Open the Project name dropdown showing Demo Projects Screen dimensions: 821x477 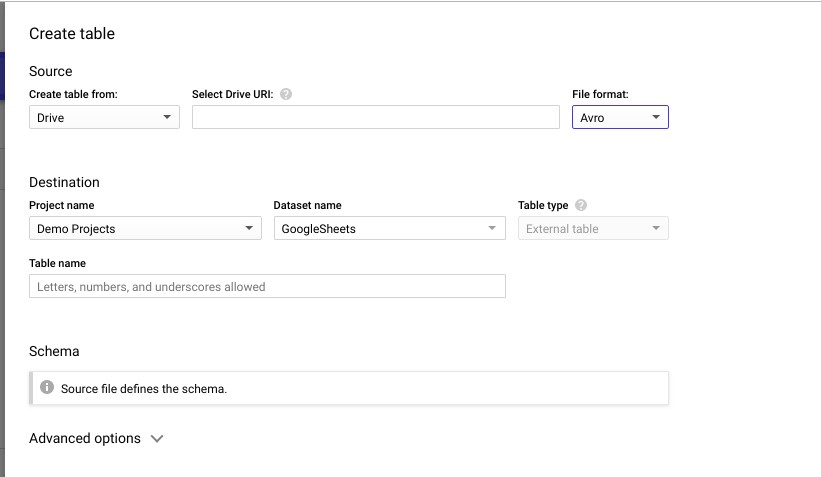coord(145,229)
